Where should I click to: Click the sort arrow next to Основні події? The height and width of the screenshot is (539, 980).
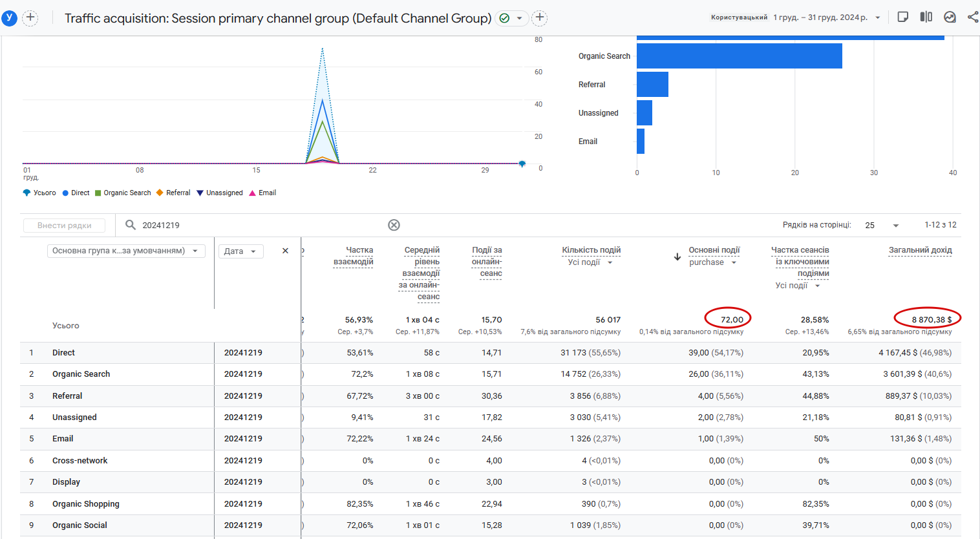(677, 257)
